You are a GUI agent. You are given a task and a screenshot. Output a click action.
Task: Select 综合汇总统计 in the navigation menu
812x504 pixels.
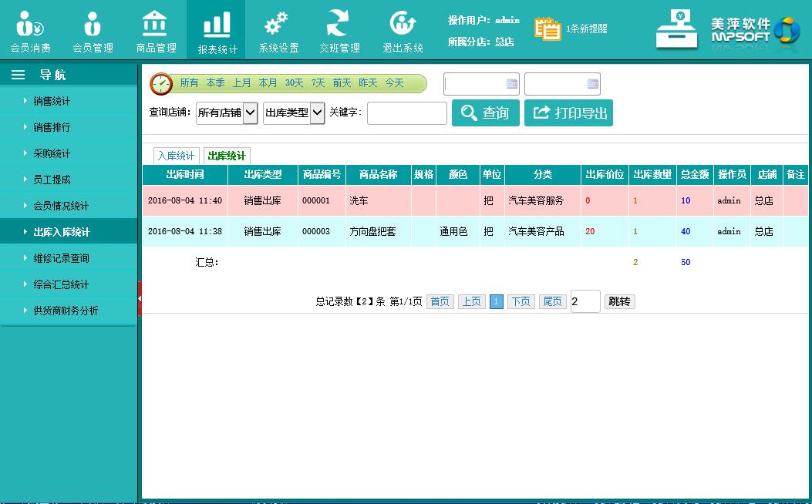(x=61, y=284)
